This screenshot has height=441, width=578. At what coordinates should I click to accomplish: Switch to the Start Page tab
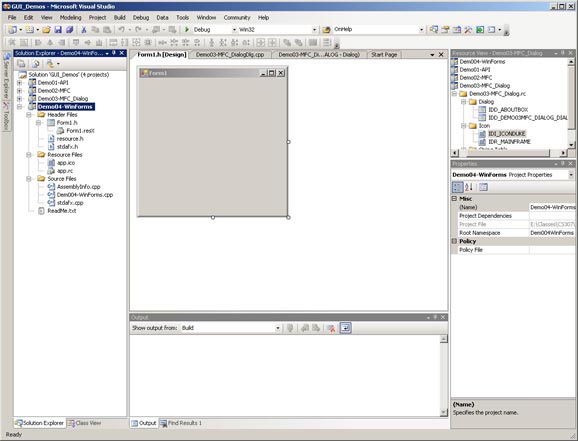click(x=384, y=55)
